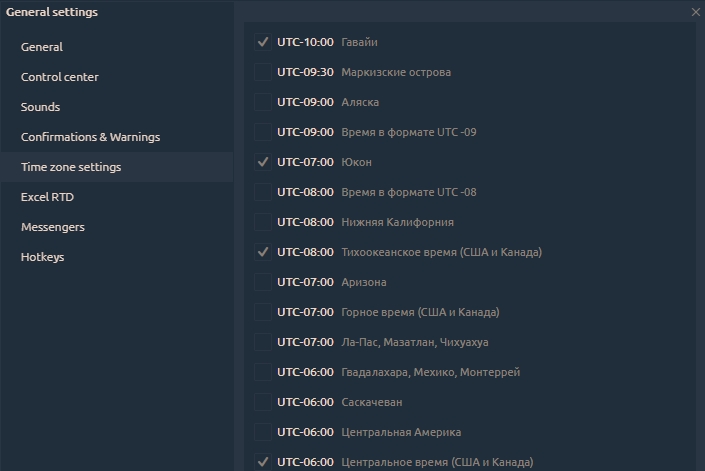This screenshot has width=705, height=471.
Task: Enable Нижняя Калифорния time zone
Action: [263, 222]
